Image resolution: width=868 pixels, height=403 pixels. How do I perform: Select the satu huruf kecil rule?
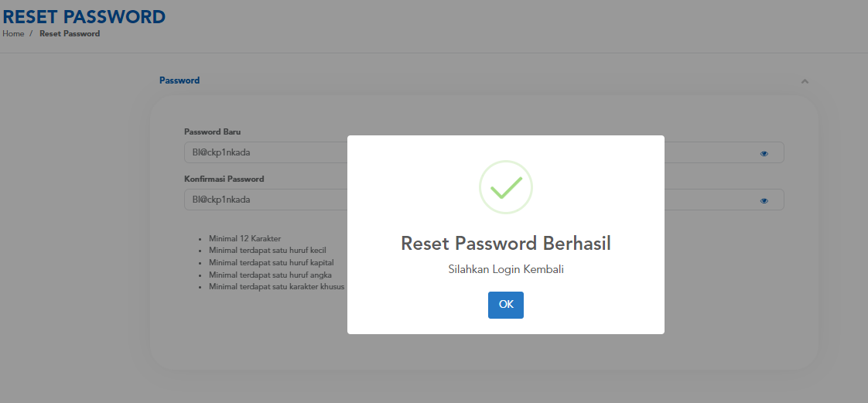tap(268, 250)
